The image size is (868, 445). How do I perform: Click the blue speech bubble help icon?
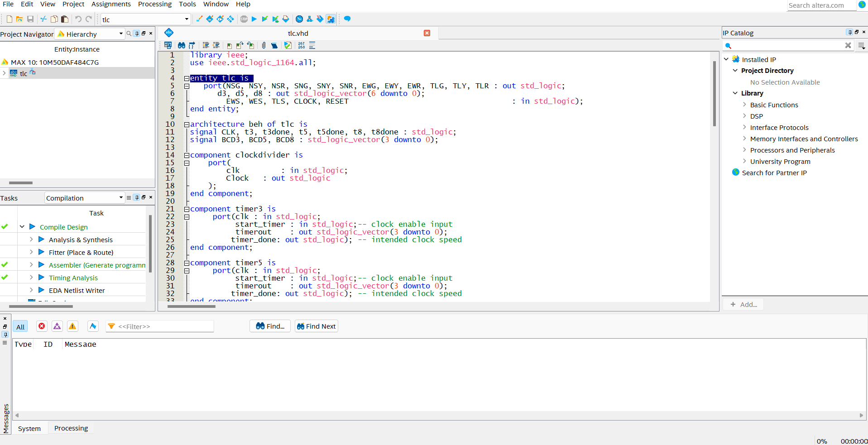(x=347, y=19)
